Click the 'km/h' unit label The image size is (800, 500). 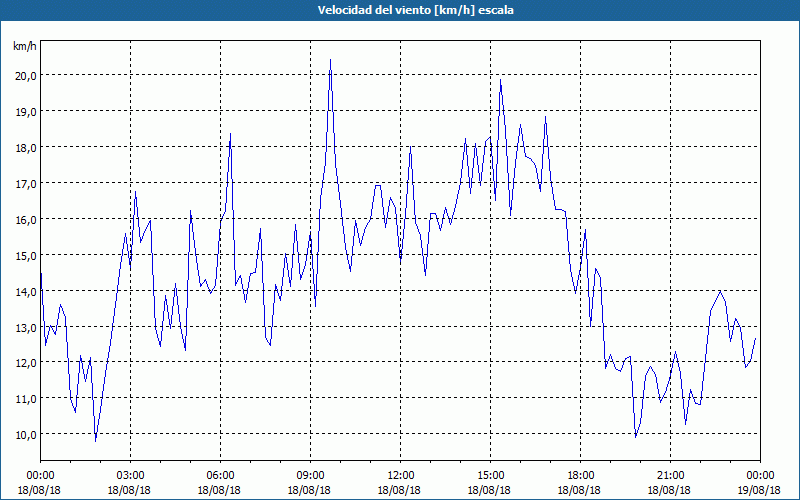point(24,46)
